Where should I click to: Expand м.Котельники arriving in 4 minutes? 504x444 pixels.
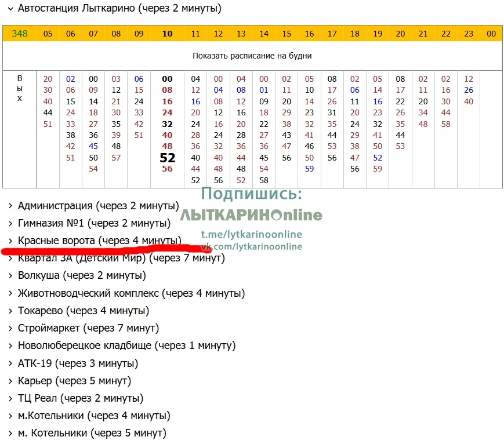pyautogui.click(x=93, y=416)
